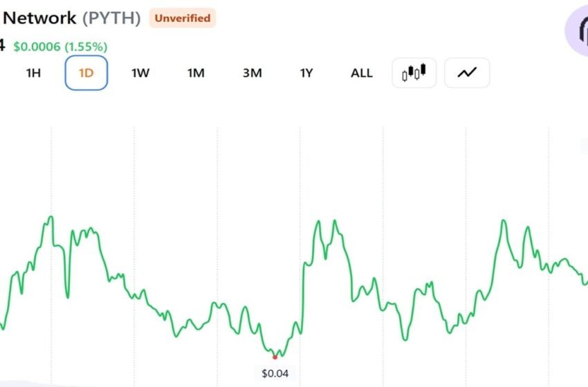Click the Unverified badge

click(x=182, y=18)
